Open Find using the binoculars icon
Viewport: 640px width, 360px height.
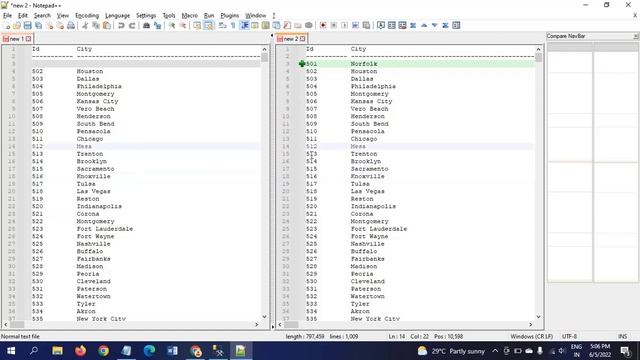[146, 25]
